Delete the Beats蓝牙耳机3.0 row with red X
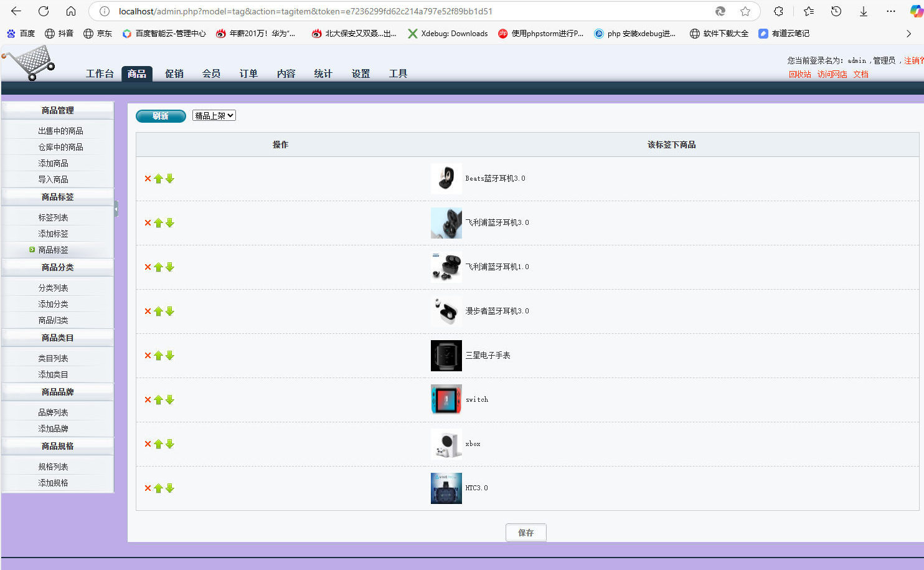This screenshot has height=570, width=924. point(148,179)
